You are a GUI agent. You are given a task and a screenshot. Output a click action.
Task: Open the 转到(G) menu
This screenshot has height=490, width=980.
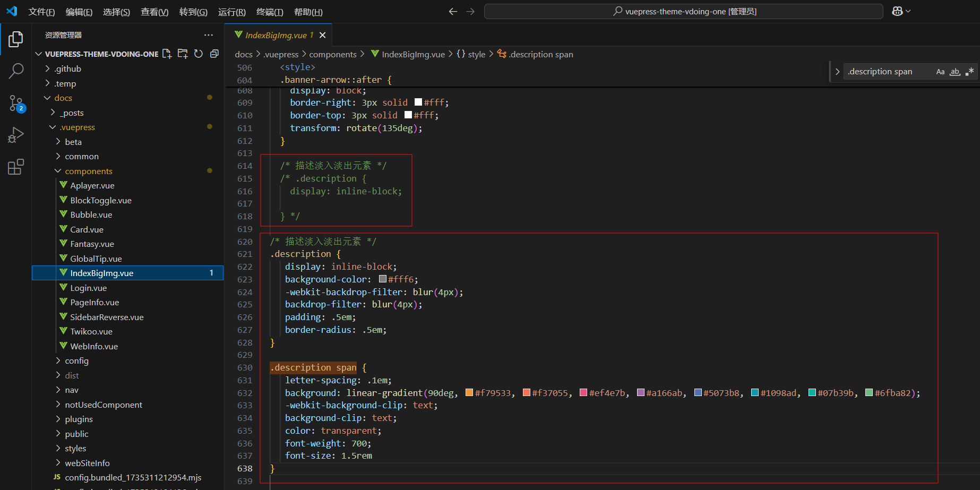click(x=193, y=12)
